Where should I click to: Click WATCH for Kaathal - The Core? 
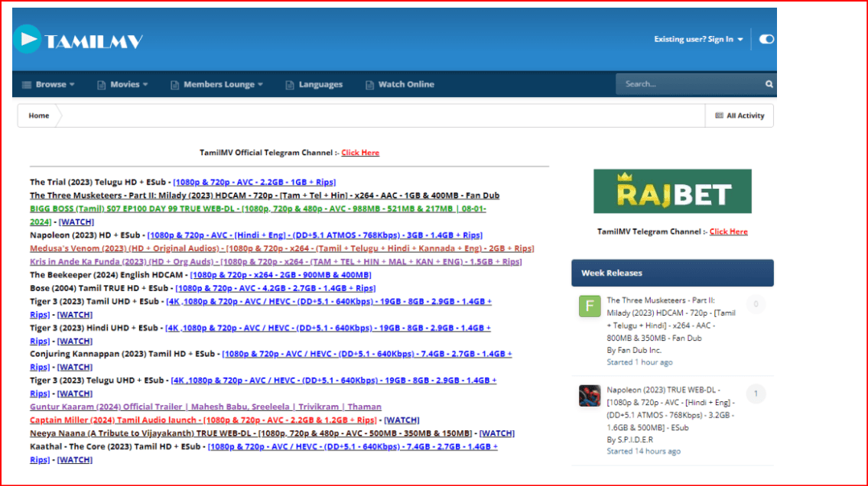pos(75,460)
